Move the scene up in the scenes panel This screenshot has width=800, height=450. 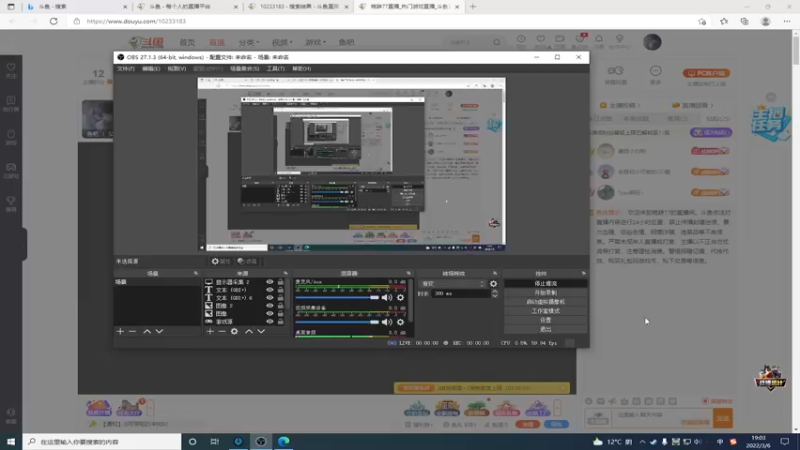point(147,332)
